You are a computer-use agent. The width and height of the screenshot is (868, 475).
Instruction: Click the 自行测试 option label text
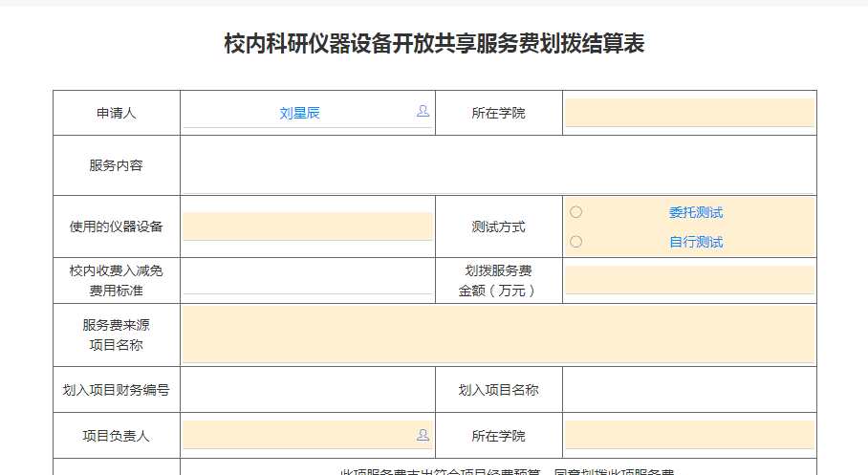tap(695, 242)
